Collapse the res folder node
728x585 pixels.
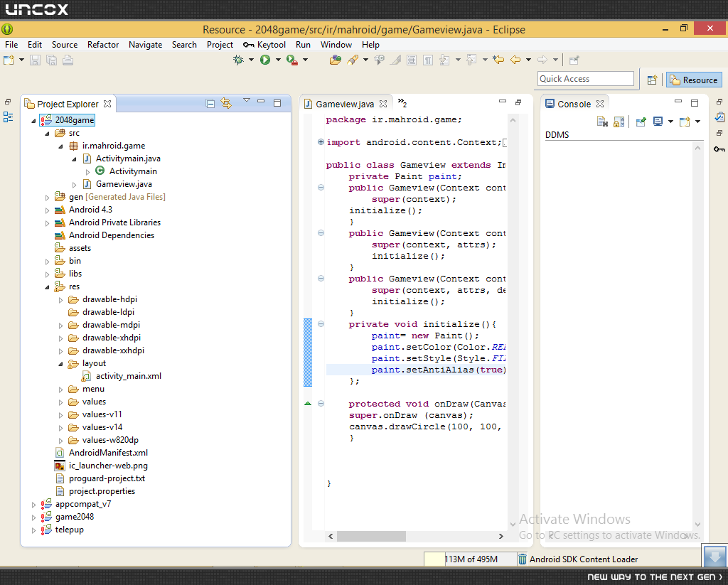(47, 287)
